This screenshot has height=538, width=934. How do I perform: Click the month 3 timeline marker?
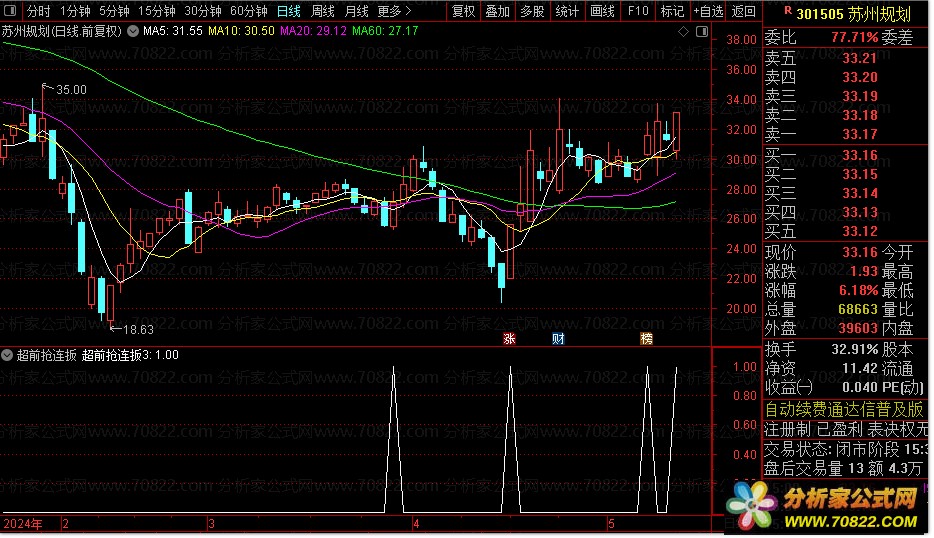[x=211, y=524]
